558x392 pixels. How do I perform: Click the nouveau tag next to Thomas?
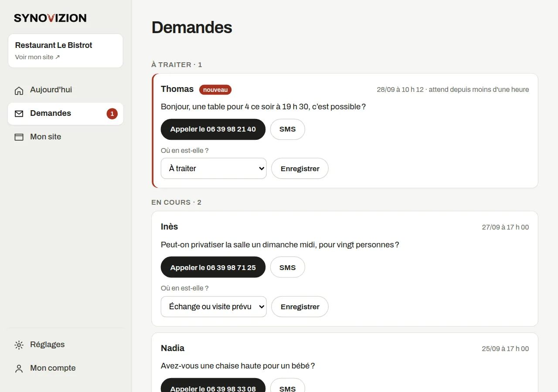pyautogui.click(x=215, y=90)
